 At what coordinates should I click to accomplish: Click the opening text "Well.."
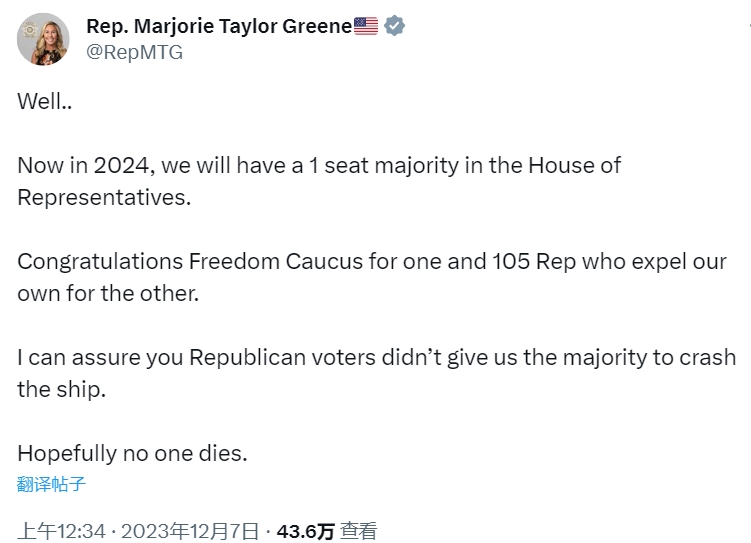coord(44,101)
